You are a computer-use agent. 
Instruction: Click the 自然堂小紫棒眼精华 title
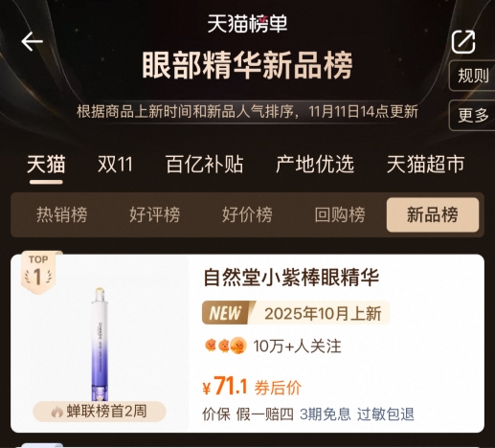291,278
